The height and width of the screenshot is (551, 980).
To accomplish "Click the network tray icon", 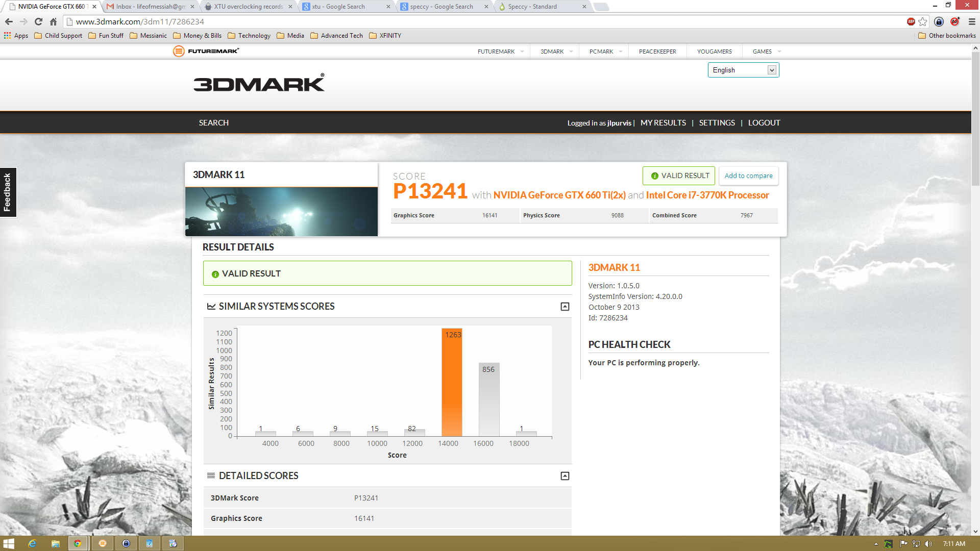I will [916, 544].
